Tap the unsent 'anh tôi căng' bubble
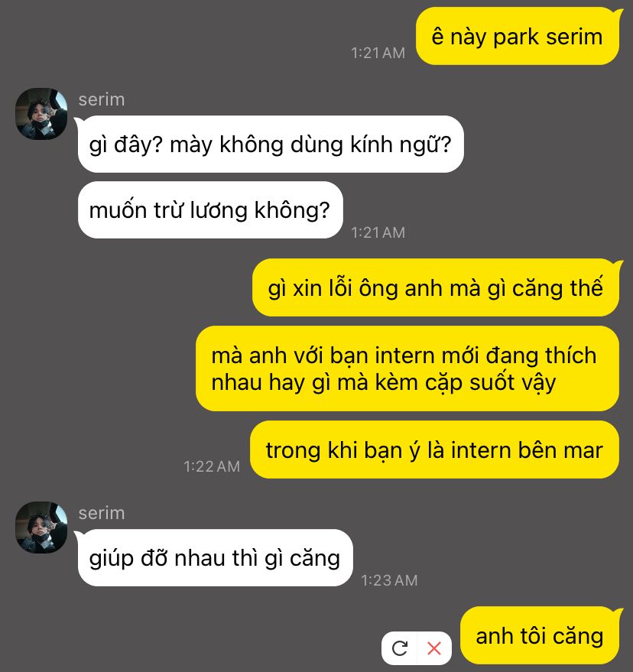This screenshot has height=672, width=633. point(540,635)
